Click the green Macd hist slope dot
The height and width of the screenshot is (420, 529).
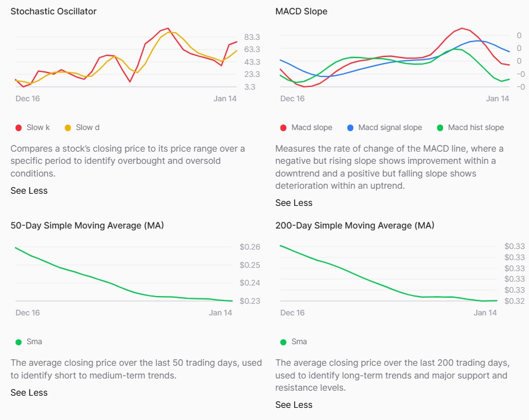click(440, 128)
